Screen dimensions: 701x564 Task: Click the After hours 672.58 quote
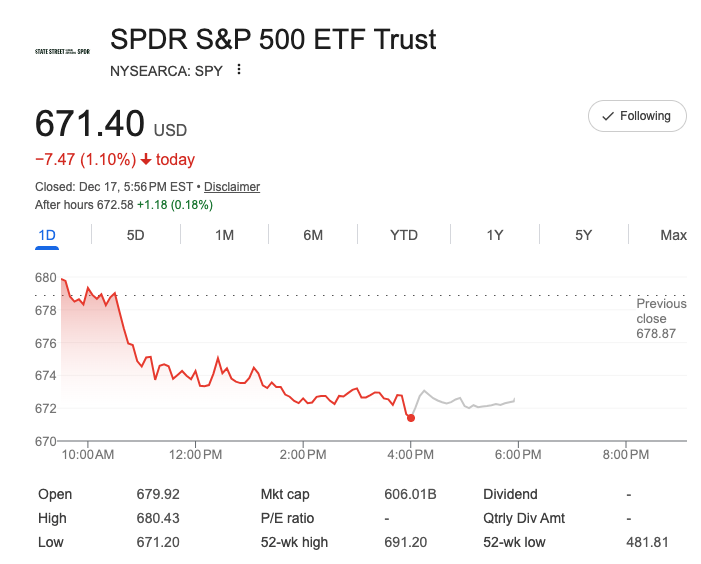(123, 205)
